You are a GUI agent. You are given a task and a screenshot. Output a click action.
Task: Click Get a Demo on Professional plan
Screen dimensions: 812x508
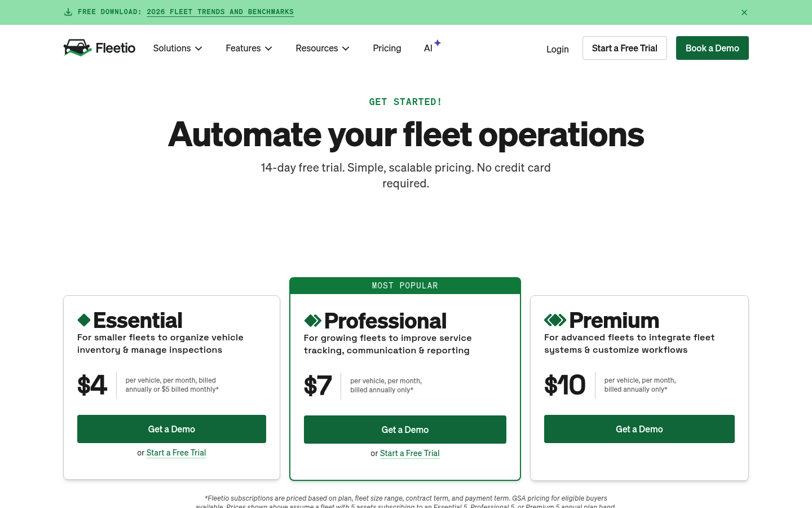point(405,430)
